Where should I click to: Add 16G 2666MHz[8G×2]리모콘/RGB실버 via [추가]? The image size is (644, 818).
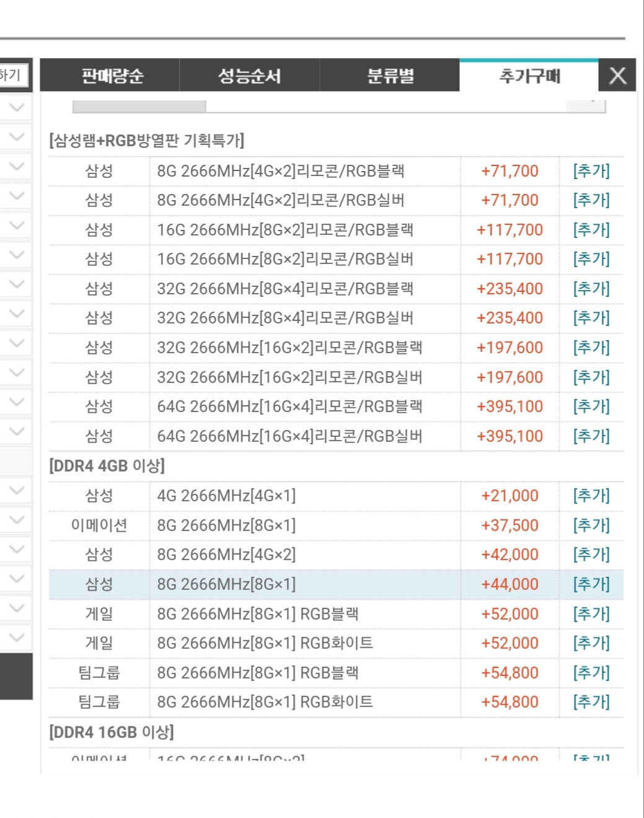pyautogui.click(x=591, y=259)
